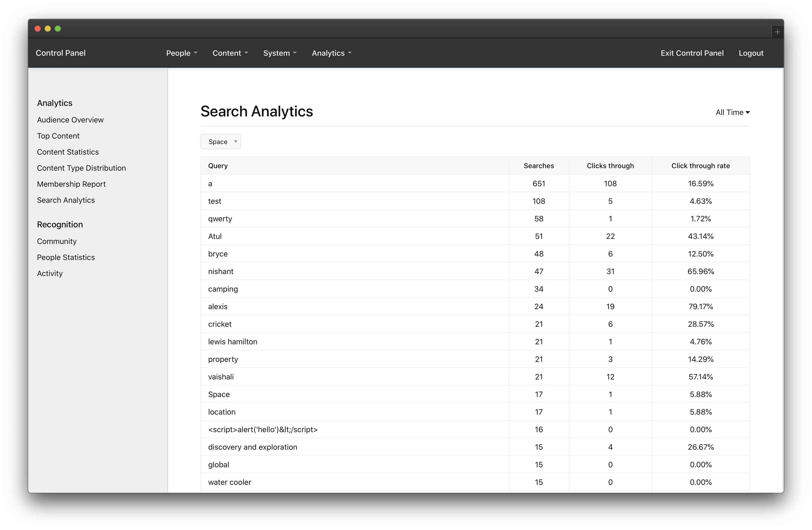Image resolution: width=812 pixels, height=530 pixels.
Task: Click the 26.67% rate value
Action: click(701, 447)
